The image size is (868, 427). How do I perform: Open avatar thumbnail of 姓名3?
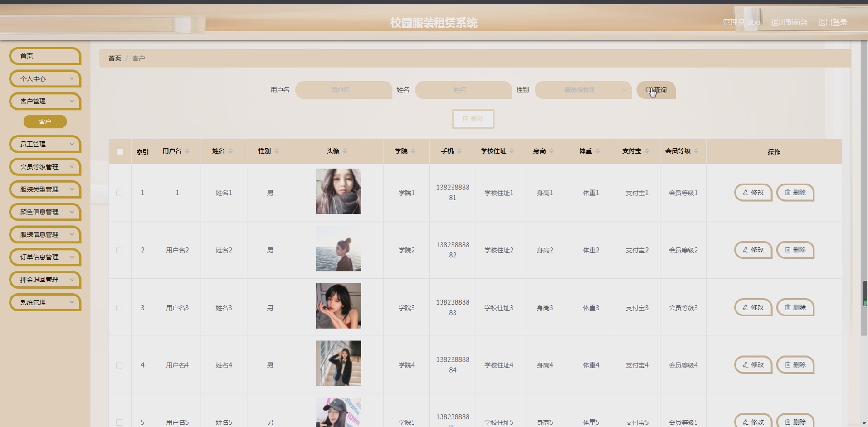pyautogui.click(x=338, y=306)
